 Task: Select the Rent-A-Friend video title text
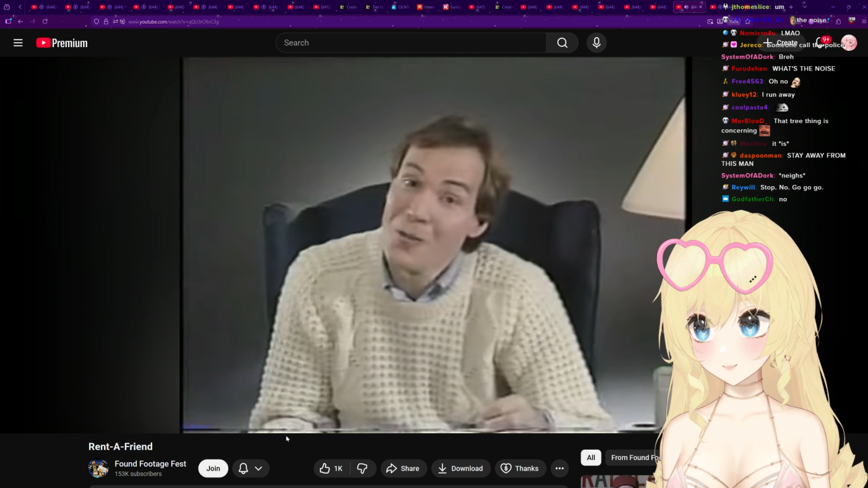[121, 447]
